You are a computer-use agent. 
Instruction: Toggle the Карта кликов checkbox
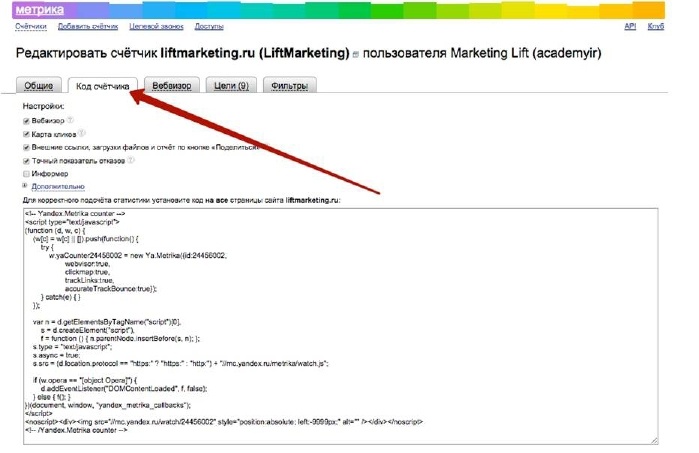(25, 133)
